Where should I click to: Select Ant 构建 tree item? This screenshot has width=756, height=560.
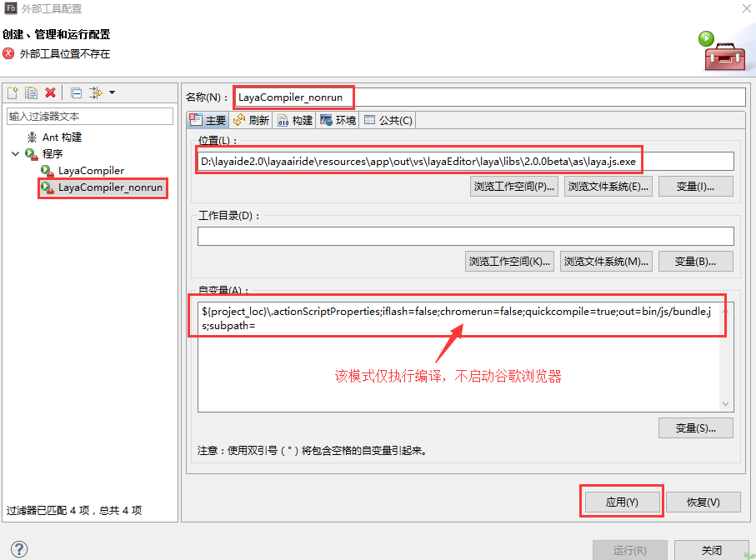click(62, 137)
